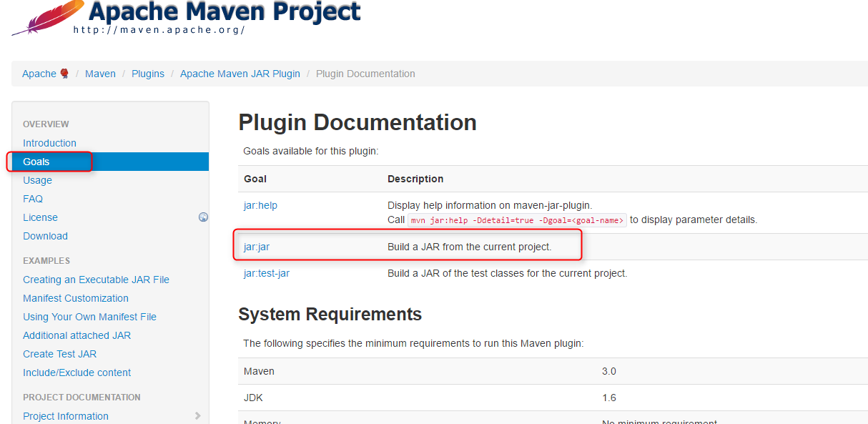The width and height of the screenshot is (868, 424).
Task: Open the FAQ sidebar page
Action: point(33,199)
